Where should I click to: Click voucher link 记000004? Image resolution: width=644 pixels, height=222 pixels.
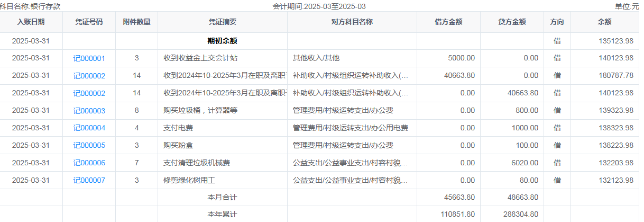pyautogui.click(x=89, y=128)
